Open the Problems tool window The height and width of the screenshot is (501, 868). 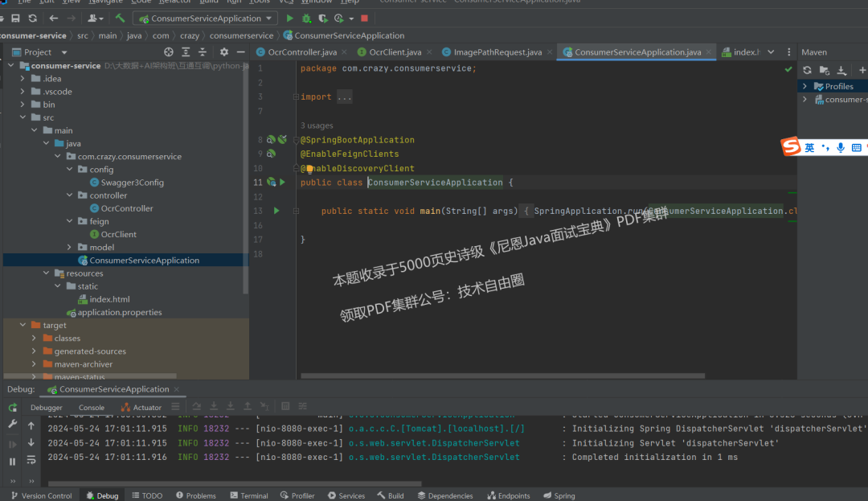tap(196, 495)
